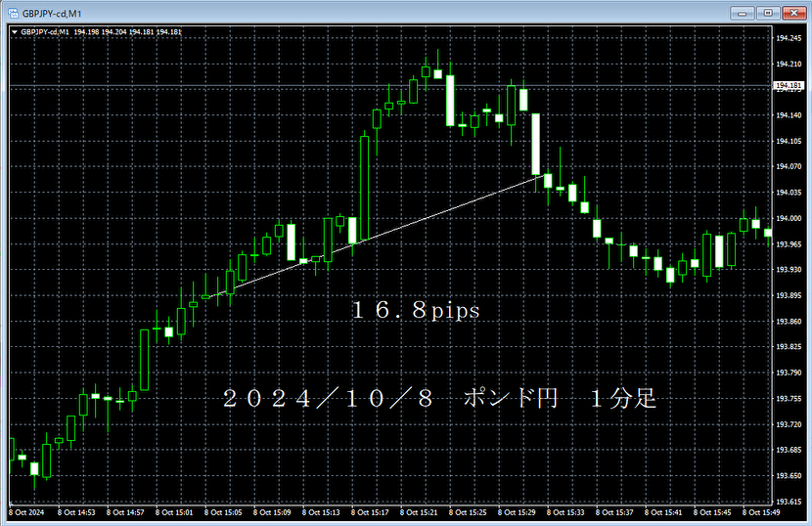Click the '2024/10/8 ポンド円 1分足' text label
This screenshot has width=812, height=526.
coord(440,399)
